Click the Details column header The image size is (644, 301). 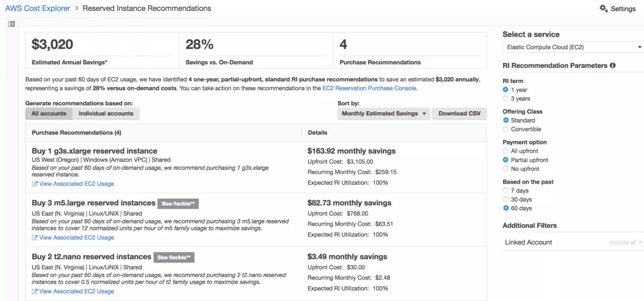318,133
